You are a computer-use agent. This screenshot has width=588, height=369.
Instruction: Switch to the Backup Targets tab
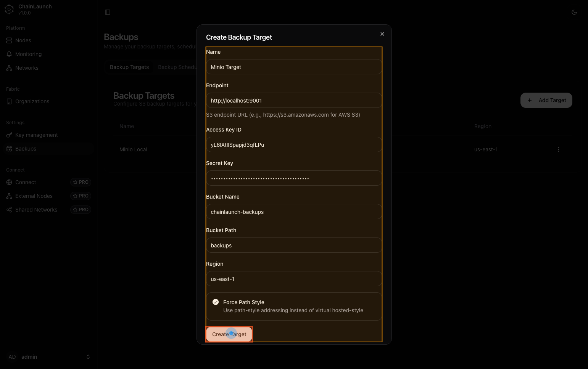(129, 67)
